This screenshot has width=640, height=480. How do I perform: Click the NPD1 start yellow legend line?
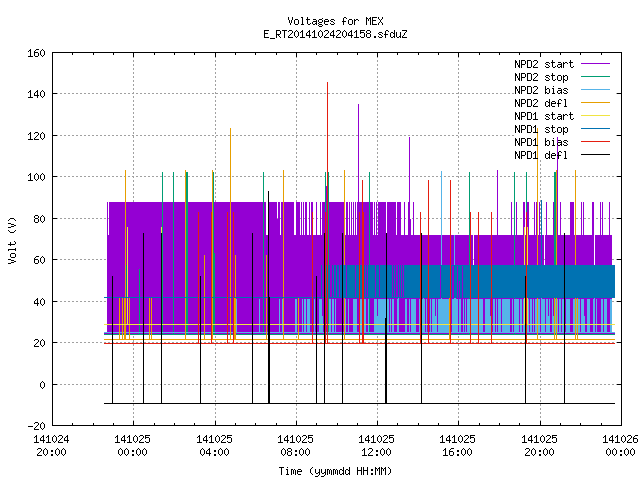coord(595,116)
